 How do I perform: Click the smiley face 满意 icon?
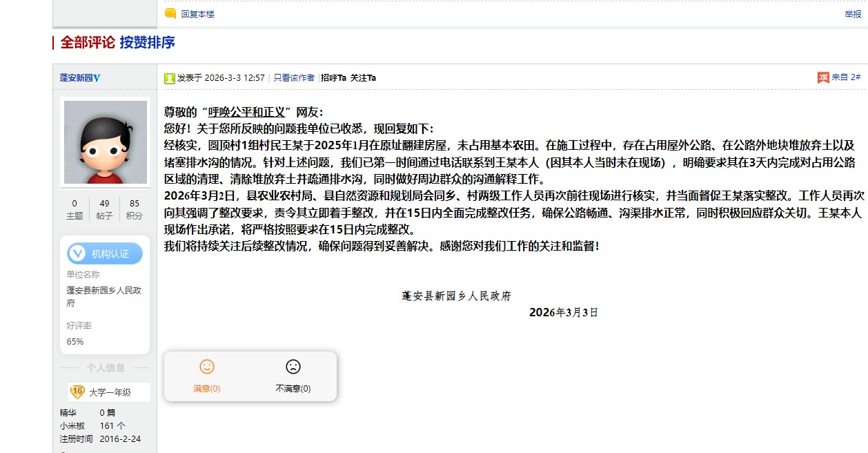click(206, 367)
